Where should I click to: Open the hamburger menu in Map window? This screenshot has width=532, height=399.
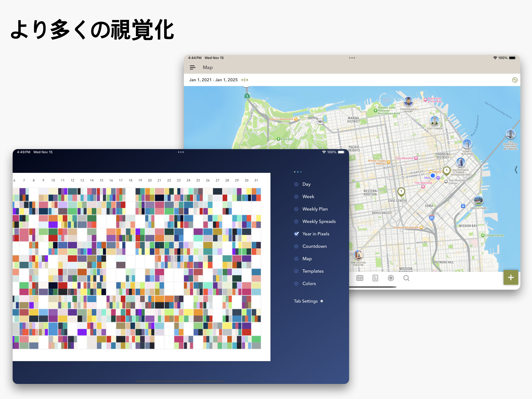[x=192, y=68]
